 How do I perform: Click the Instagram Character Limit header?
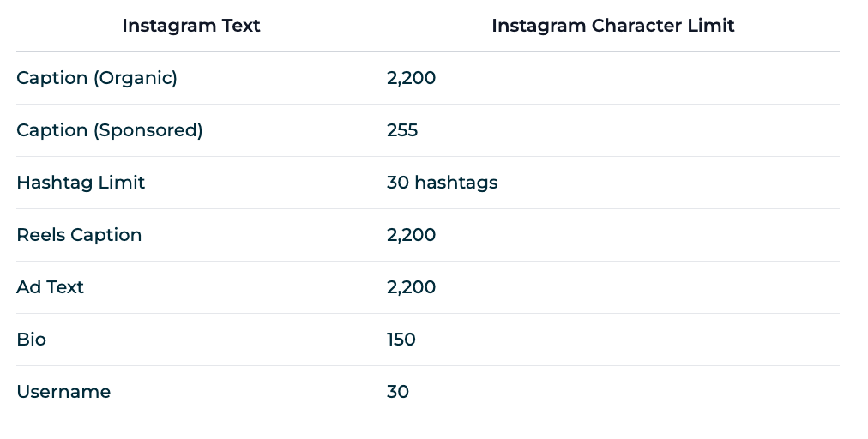(x=612, y=26)
